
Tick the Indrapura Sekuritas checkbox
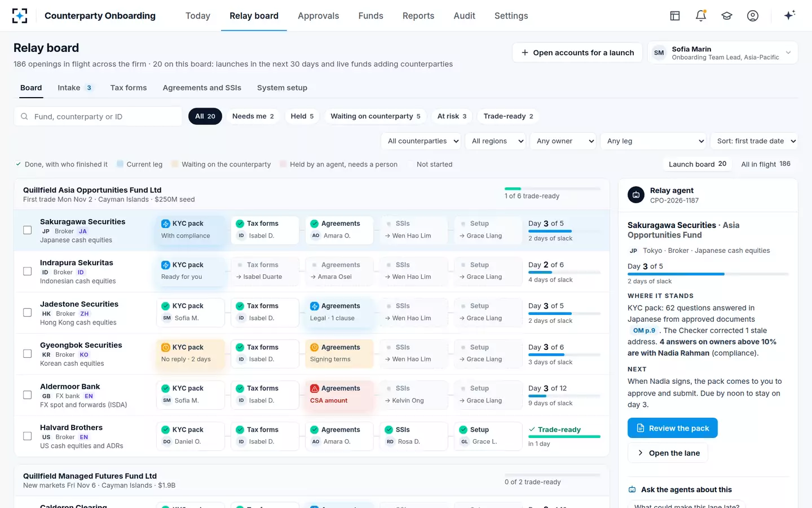27,271
